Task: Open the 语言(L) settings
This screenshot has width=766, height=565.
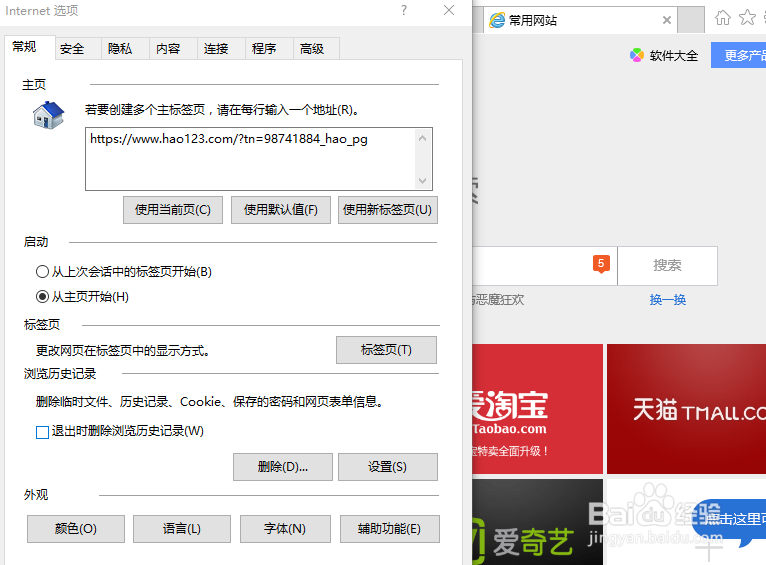Action: [182, 529]
